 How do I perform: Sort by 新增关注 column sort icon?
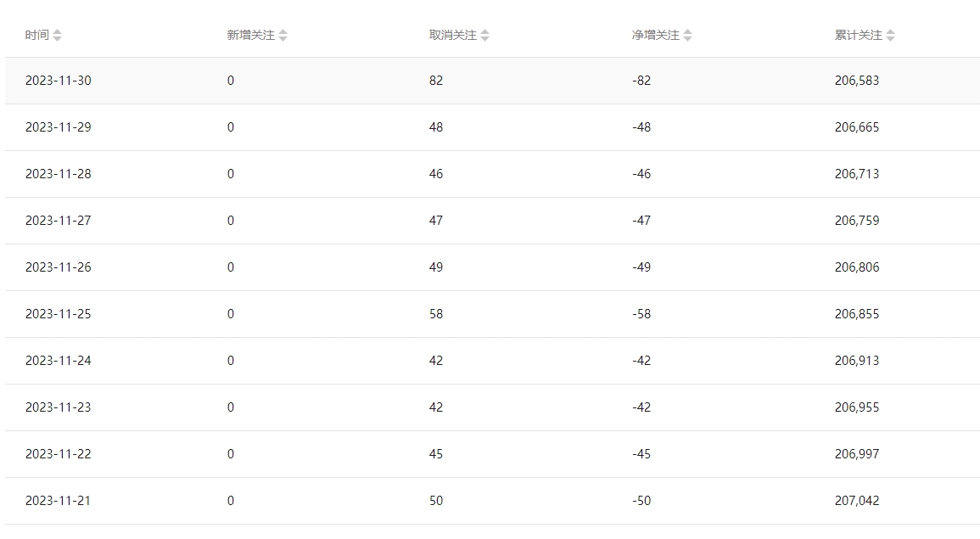(283, 36)
